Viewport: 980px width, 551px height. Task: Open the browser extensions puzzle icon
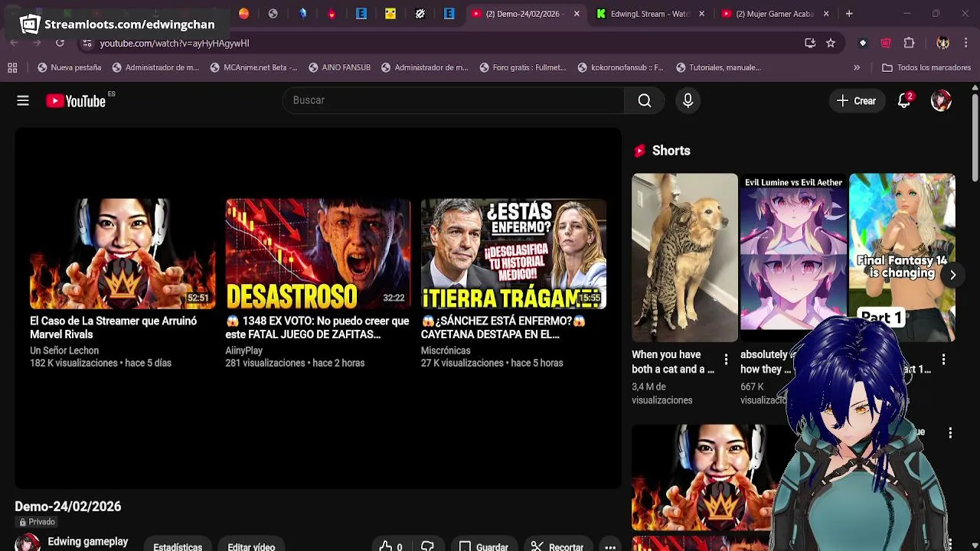click(909, 43)
